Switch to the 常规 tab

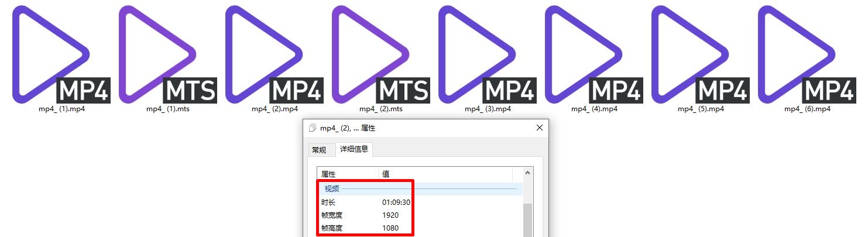(319, 150)
